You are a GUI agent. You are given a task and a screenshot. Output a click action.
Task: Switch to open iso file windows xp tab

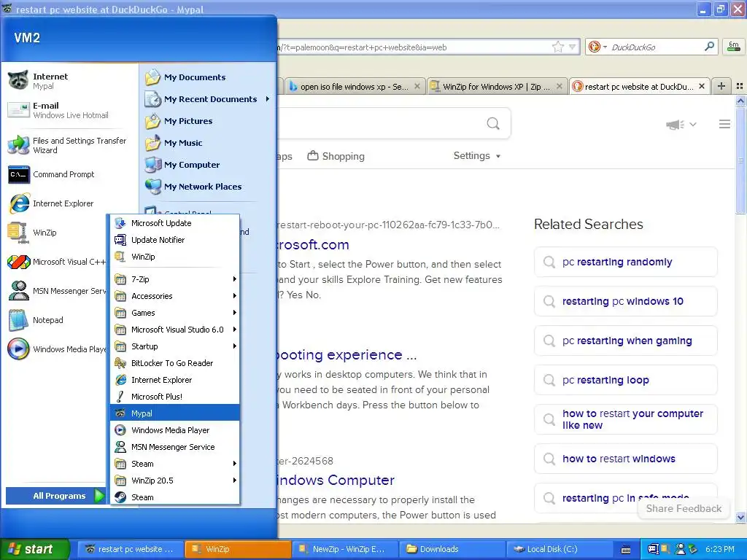point(354,87)
